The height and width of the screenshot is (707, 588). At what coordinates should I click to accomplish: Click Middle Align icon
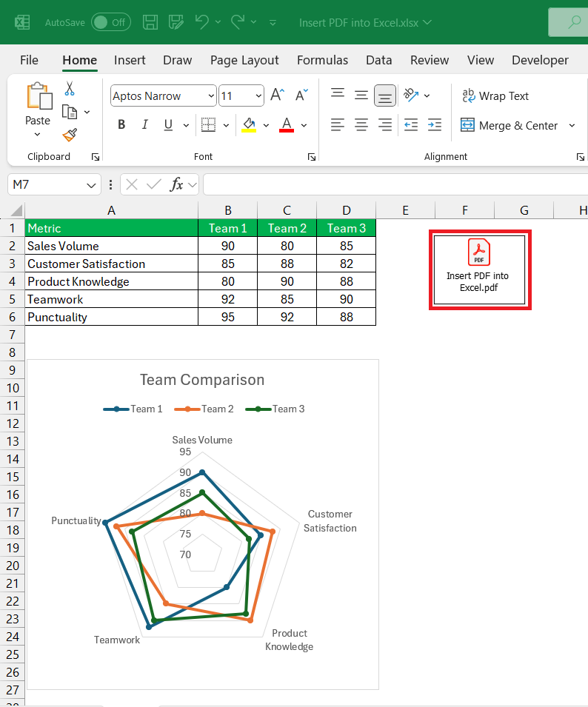(x=361, y=96)
